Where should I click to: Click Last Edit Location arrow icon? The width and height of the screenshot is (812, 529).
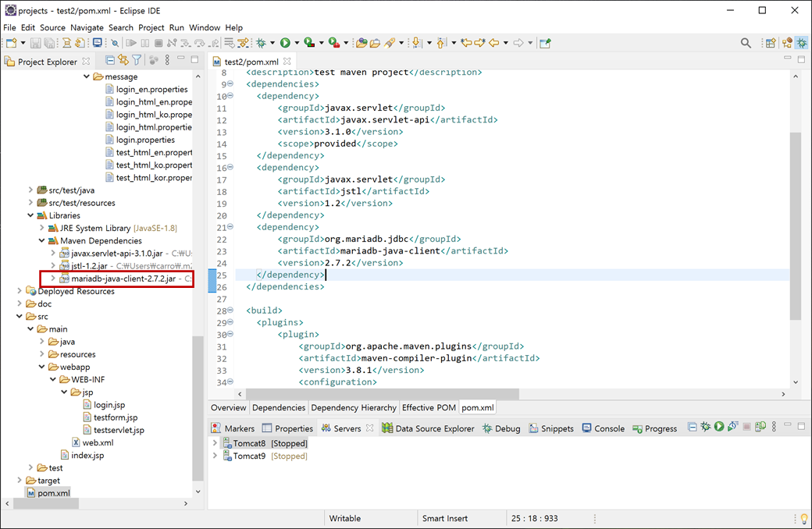(467, 43)
